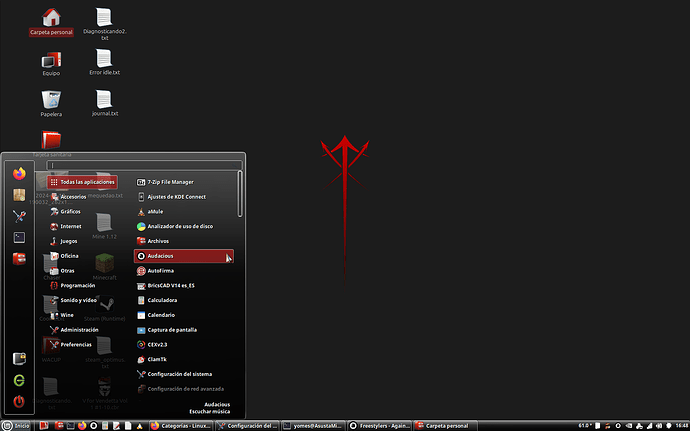Switch to Carpeta personal taskbar window
690x431 pixels.
pyautogui.click(x=445, y=426)
